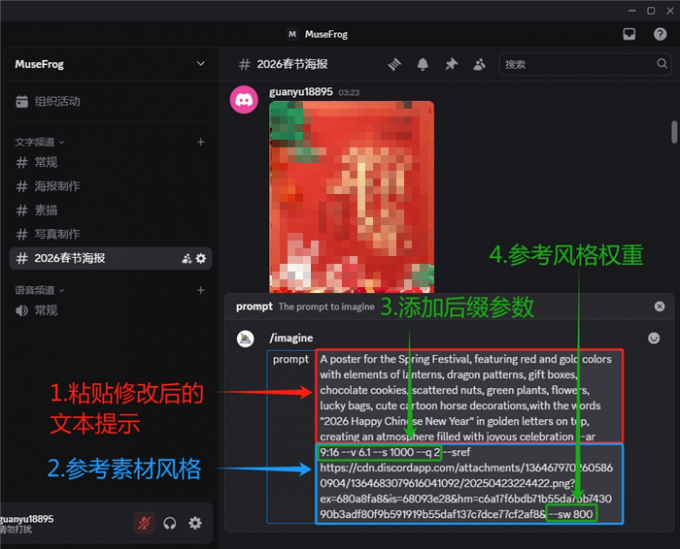The image size is (680, 549).
Task: Collapse the 文字频道 category
Action: (38, 142)
